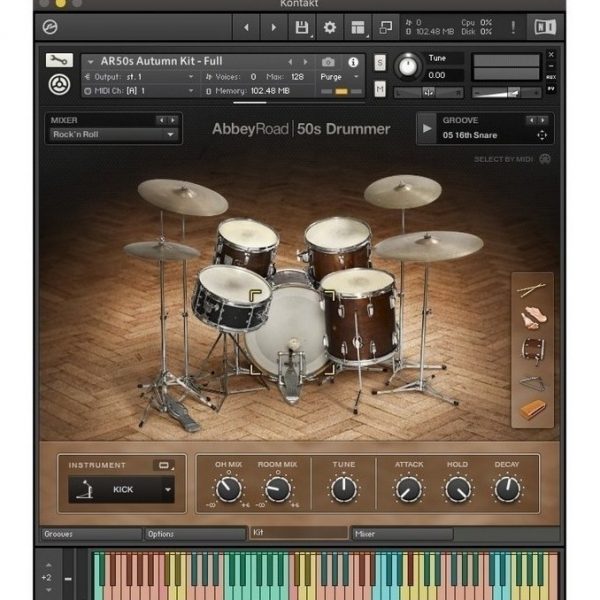Click the HOLD knob
This screenshot has height=600, width=600.
click(458, 489)
